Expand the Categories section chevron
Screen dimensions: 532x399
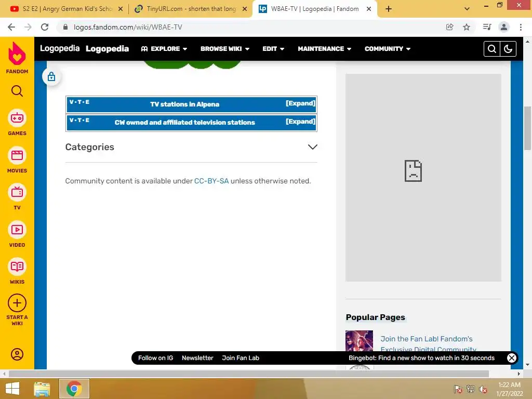tap(312, 147)
